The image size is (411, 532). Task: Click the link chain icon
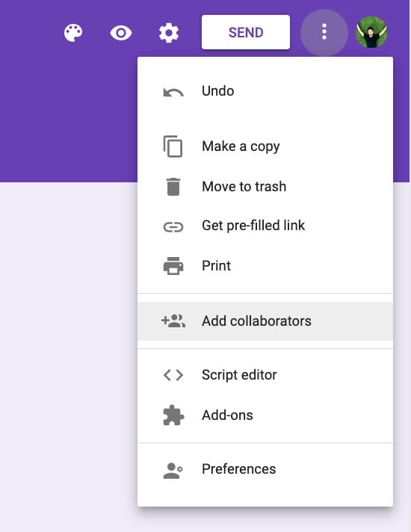tap(173, 226)
